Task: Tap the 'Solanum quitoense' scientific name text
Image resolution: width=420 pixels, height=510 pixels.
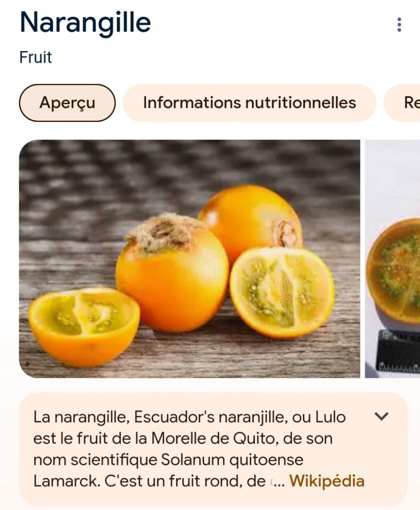Action: (x=232, y=460)
